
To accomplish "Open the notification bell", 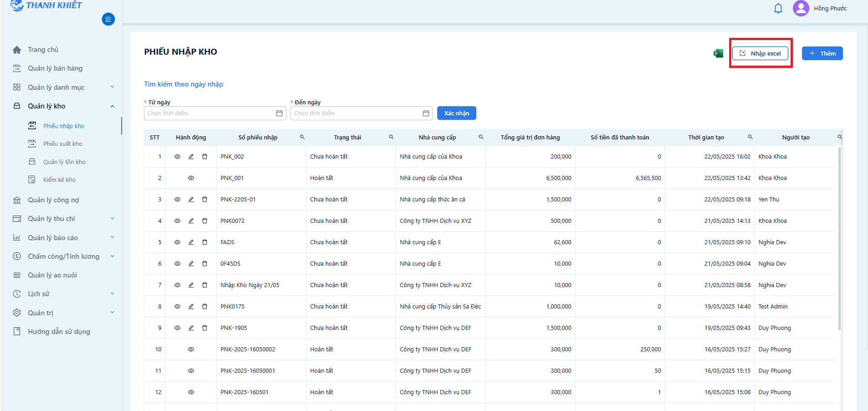I will coord(778,8).
